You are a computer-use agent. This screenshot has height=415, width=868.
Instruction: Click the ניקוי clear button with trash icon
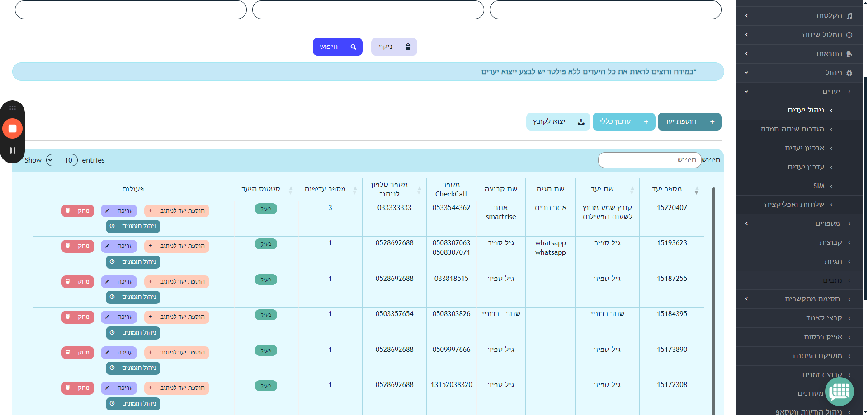click(x=394, y=47)
